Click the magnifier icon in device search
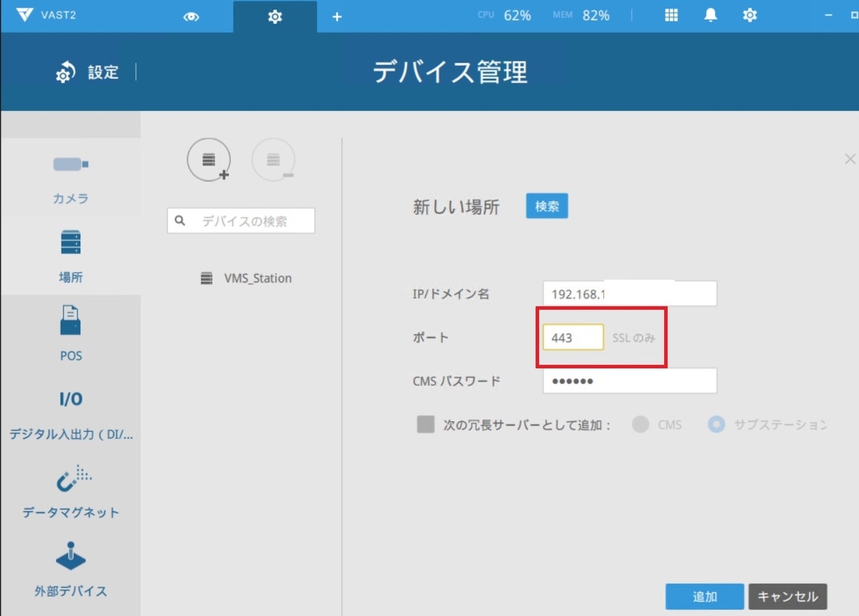 (180, 221)
